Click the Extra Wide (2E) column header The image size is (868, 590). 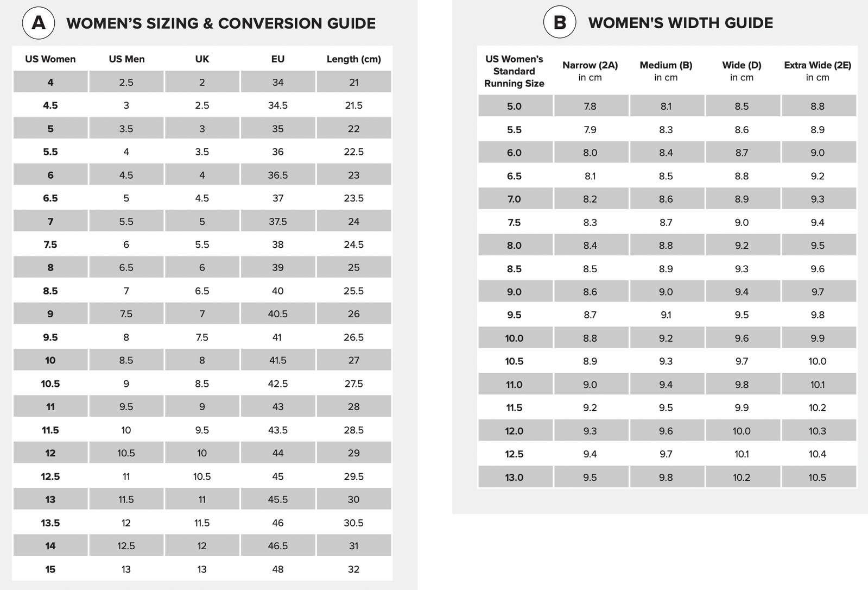point(817,71)
